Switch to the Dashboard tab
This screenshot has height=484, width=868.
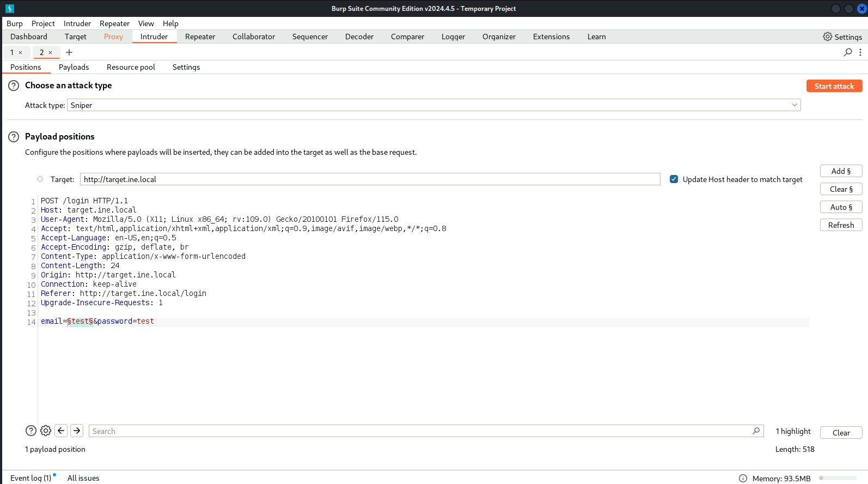[x=29, y=37]
